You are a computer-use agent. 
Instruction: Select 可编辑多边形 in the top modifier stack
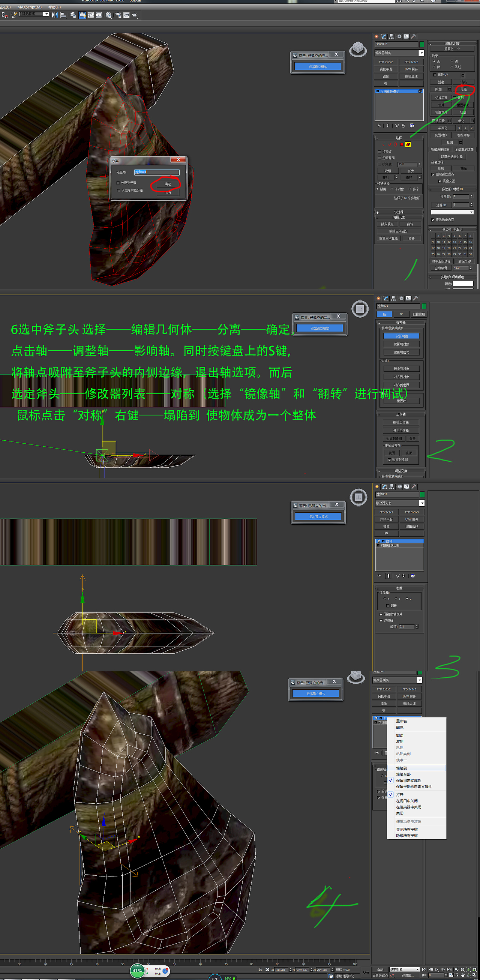399,91
